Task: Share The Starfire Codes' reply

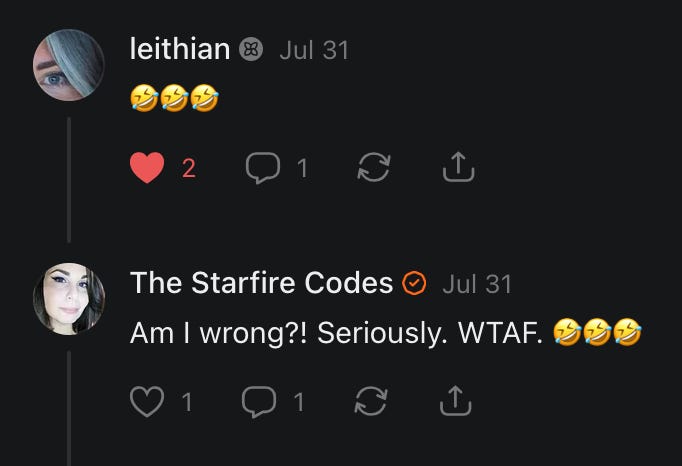Action: (455, 401)
